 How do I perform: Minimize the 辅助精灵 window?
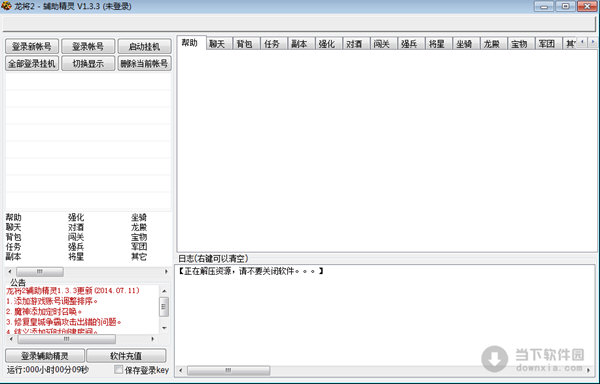[544, 6]
